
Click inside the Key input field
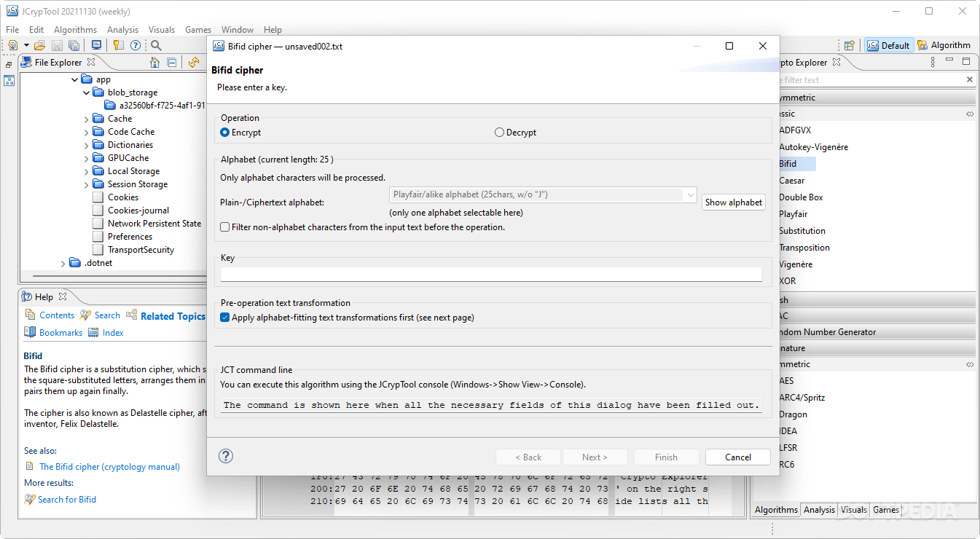[491, 274]
